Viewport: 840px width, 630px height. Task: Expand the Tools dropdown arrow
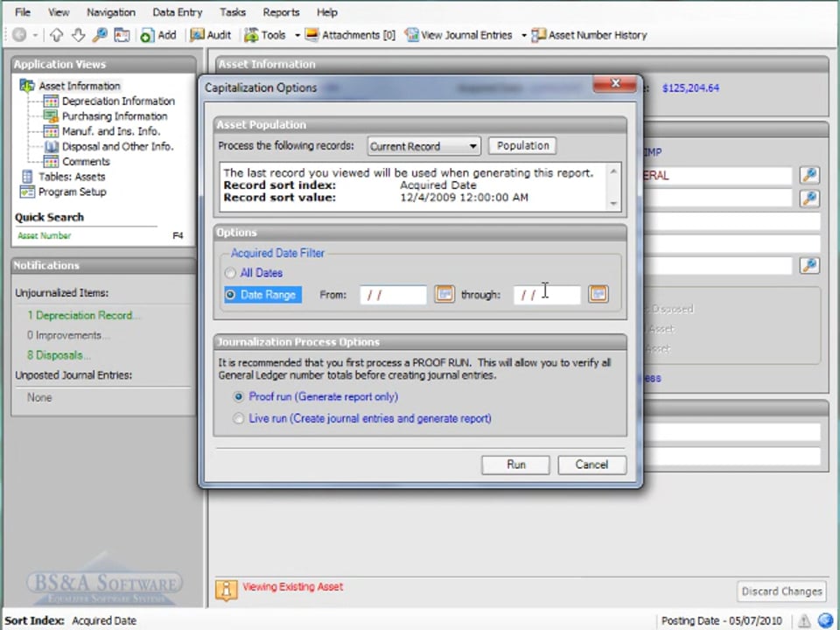pos(297,35)
